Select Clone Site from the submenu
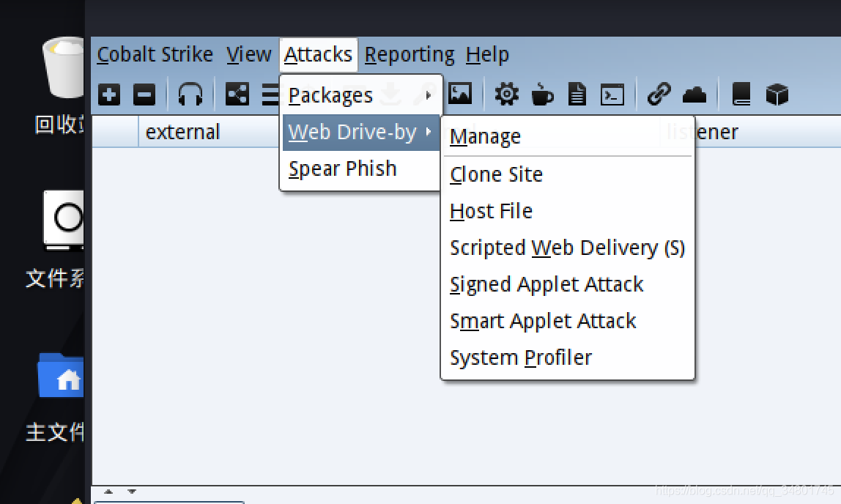841x504 pixels. (x=496, y=174)
